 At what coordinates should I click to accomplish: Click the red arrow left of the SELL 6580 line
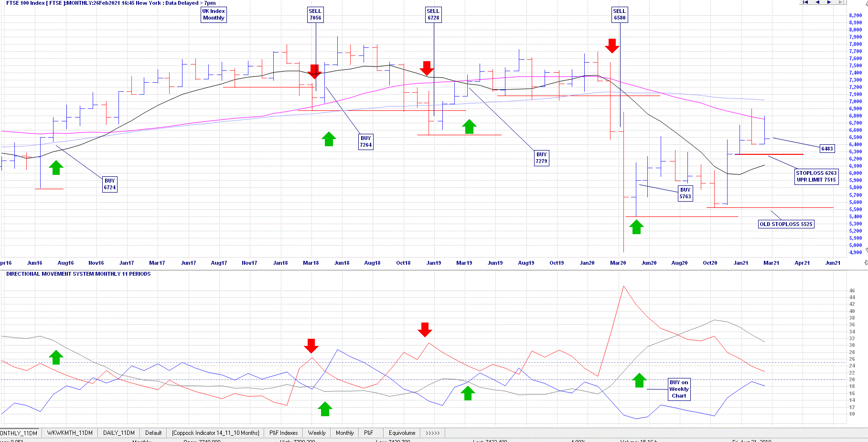tap(612, 46)
